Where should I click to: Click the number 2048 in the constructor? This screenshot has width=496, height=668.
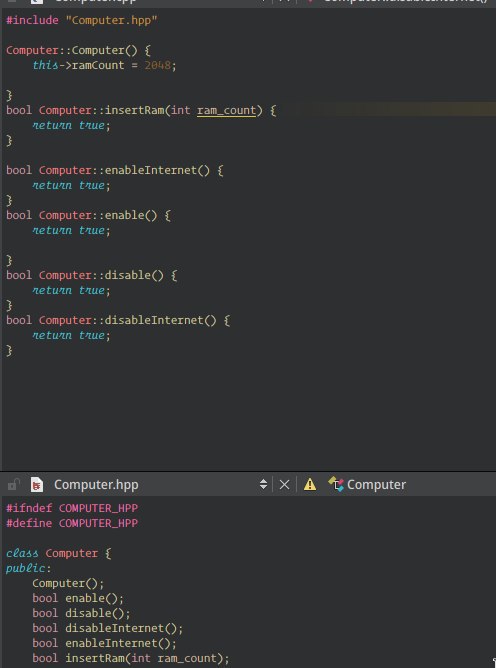tap(158, 65)
